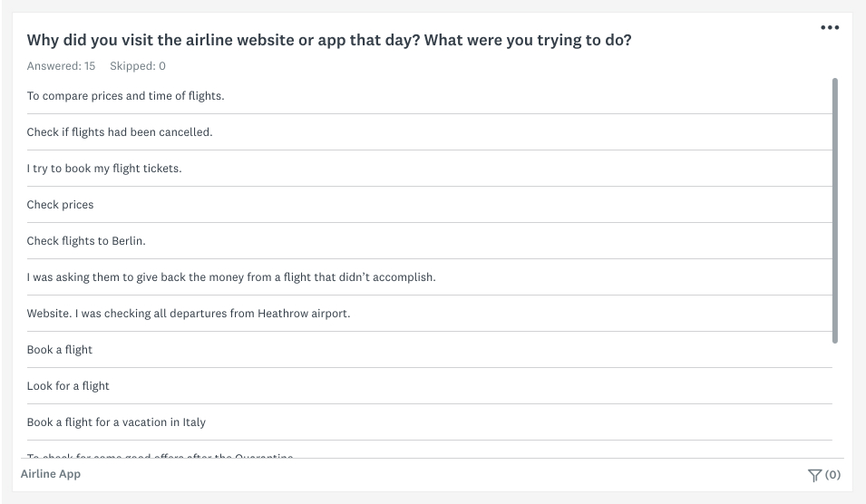Image resolution: width=866 pixels, height=504 pixels.
Task: Click empty scrollbar track below the thumb
Action: (835, 401)
